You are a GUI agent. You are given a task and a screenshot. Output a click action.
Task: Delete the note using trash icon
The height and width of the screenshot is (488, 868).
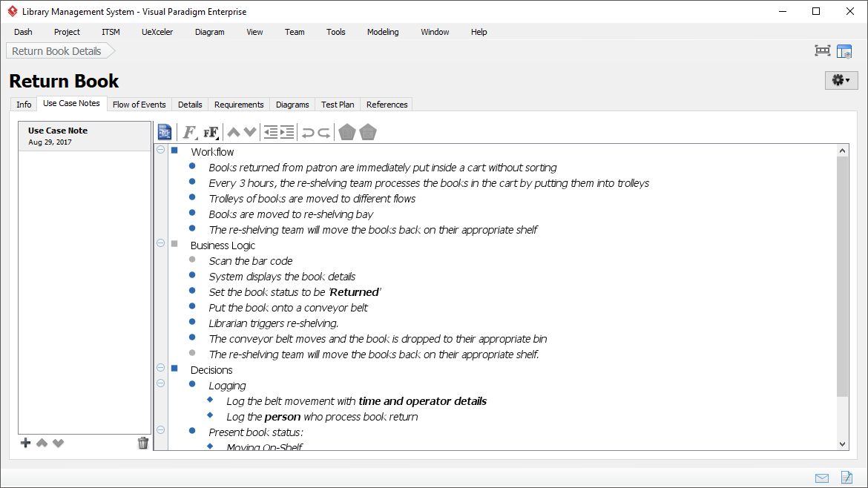[143, 443]
